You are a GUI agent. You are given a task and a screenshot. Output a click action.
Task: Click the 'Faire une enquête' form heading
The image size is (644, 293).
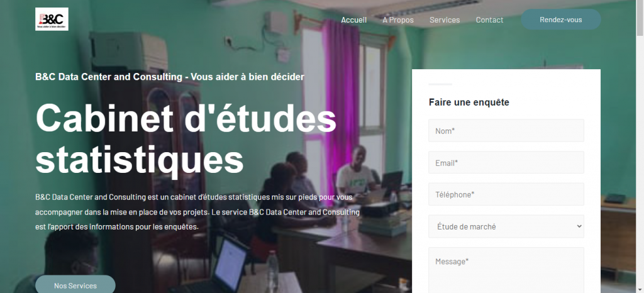pos(469,102)
